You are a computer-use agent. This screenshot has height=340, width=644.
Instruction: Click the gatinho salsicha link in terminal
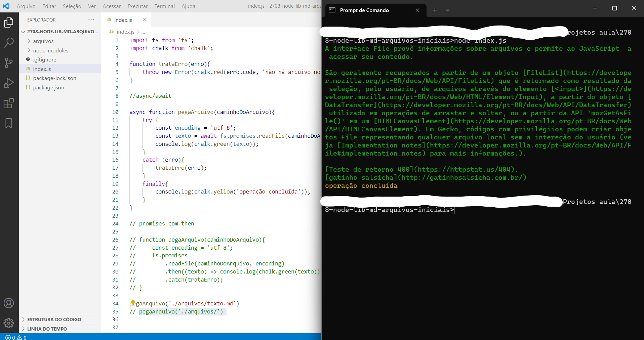coord(426,177)
